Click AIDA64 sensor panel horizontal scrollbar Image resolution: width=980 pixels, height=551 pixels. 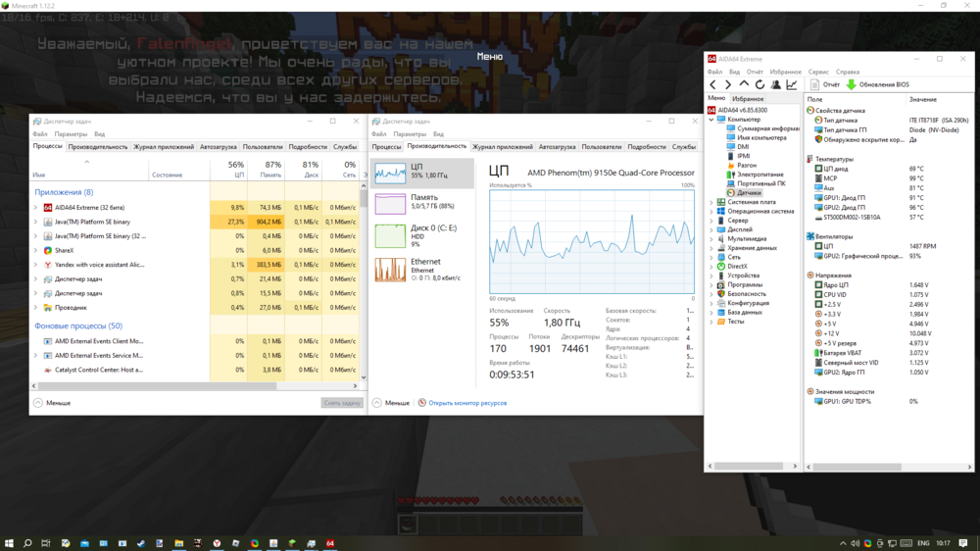[857, 467]
